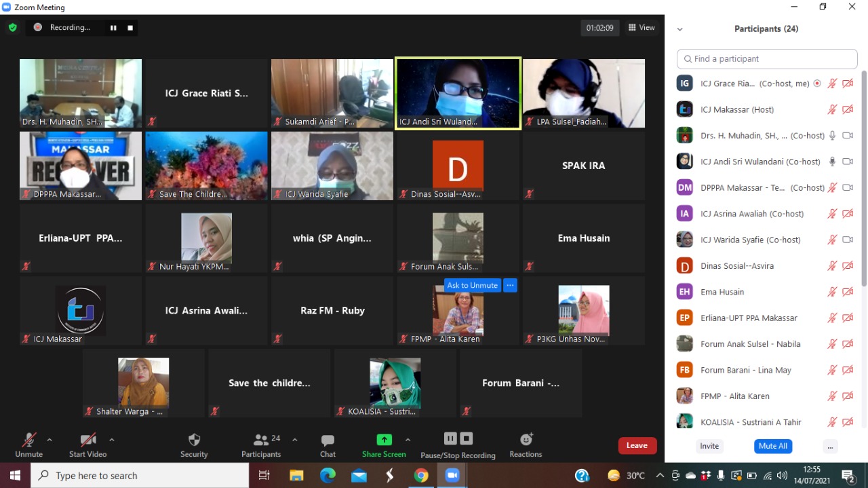
Task: Unmute your microphone
Action: pos(28,440)
